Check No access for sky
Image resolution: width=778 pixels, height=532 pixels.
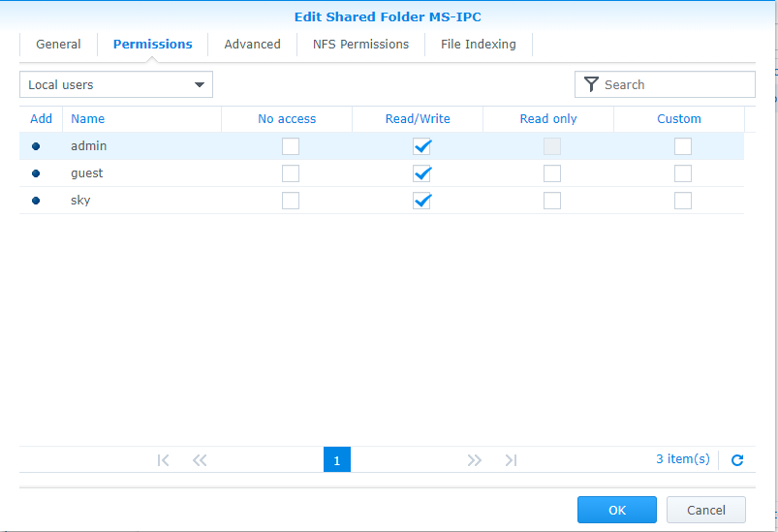tap(291, 201)
